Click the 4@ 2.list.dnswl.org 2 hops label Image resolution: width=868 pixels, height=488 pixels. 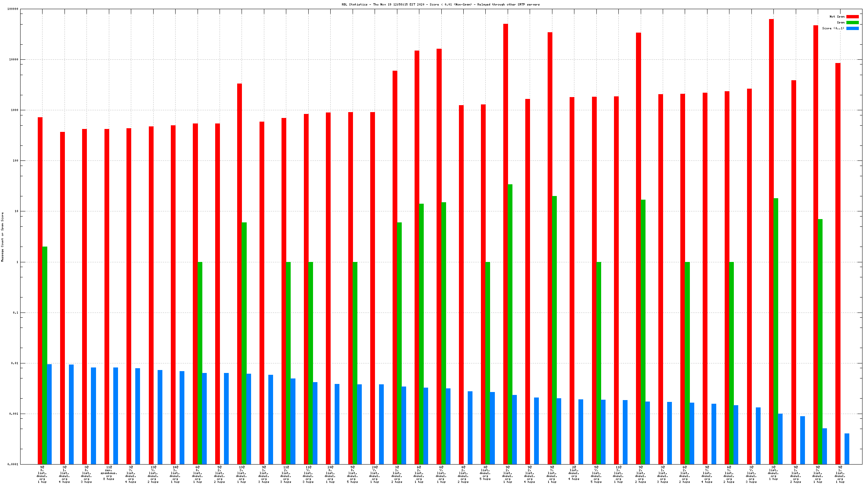click(x=463, y=474)
